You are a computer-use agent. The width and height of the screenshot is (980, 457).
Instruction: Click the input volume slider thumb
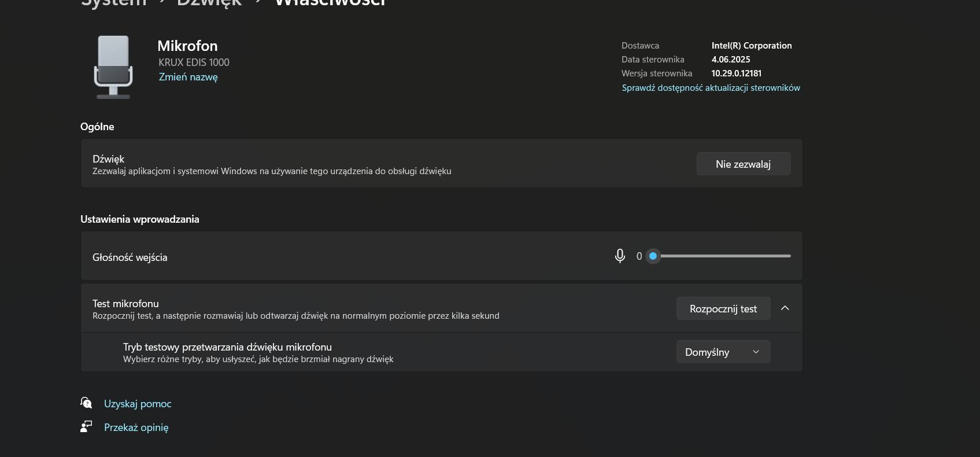pyautogui.click(x=653, y=256)
